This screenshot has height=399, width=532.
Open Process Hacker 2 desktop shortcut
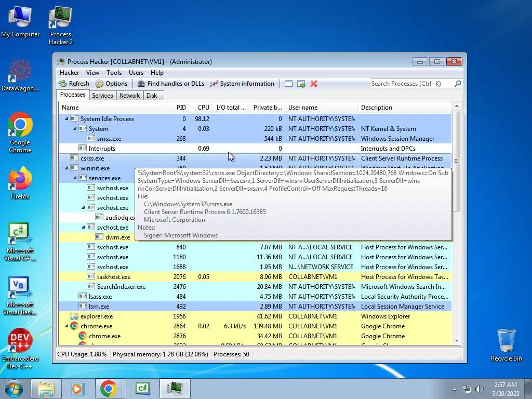61,25
